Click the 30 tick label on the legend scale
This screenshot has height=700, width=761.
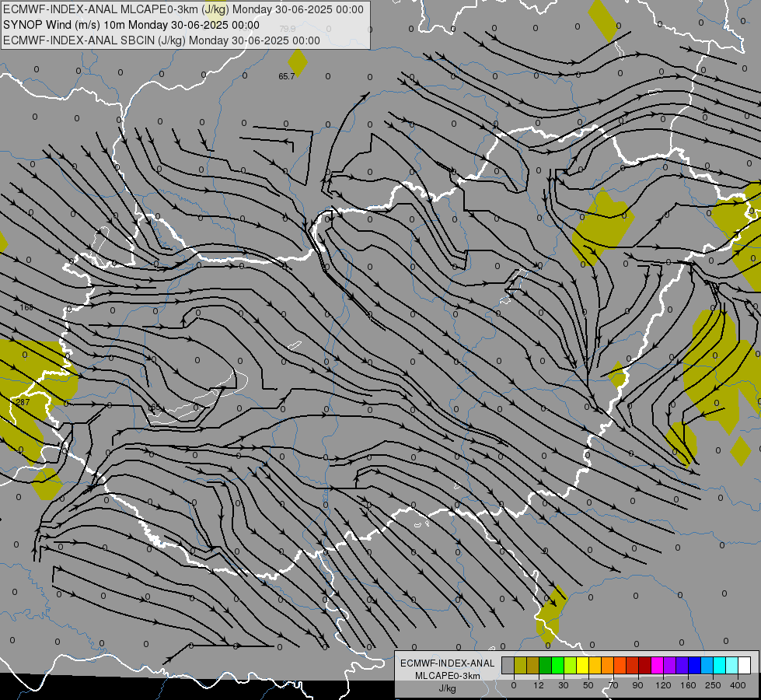[564, 685]
